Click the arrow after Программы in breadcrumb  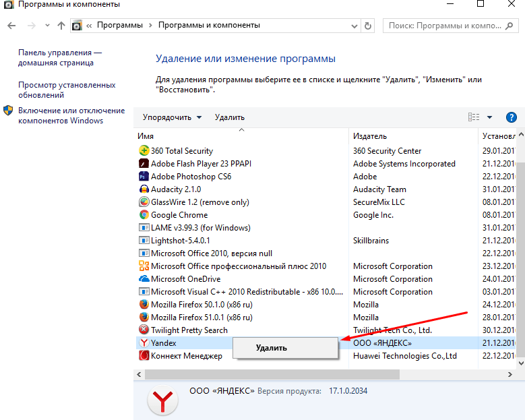pyautogui.click(x=150, y=26)
